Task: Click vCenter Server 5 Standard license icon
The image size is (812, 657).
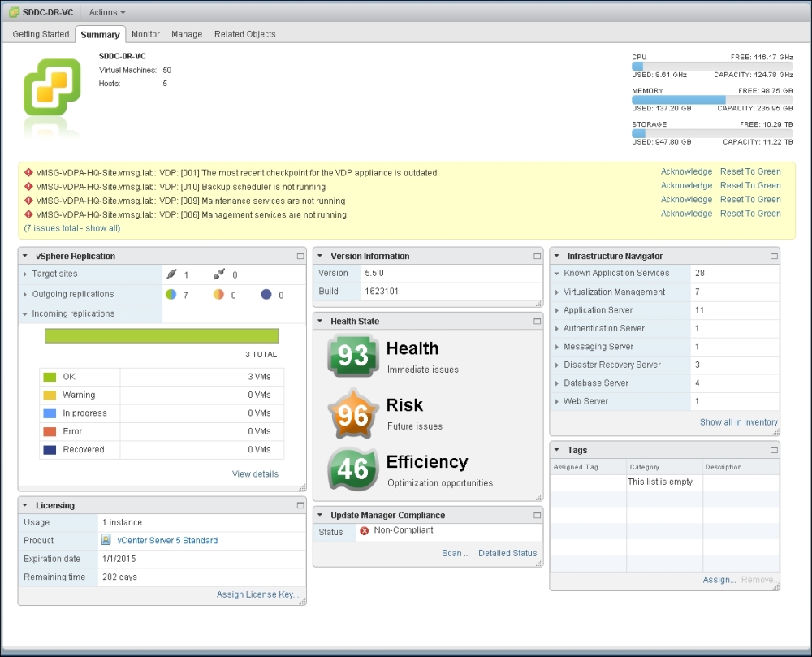Action: pos(106,540)
